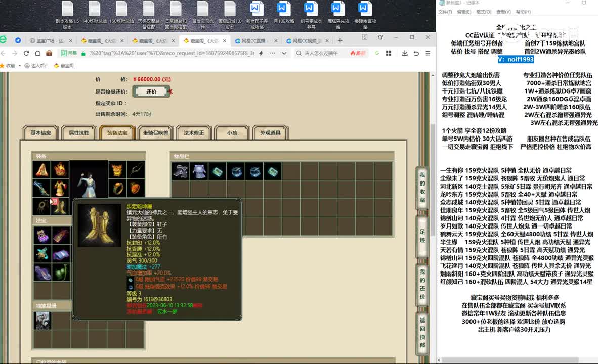Reload the current browser page
Image resolution: width=598 pixels, height=364 pixels.
(x=26, y=53)
